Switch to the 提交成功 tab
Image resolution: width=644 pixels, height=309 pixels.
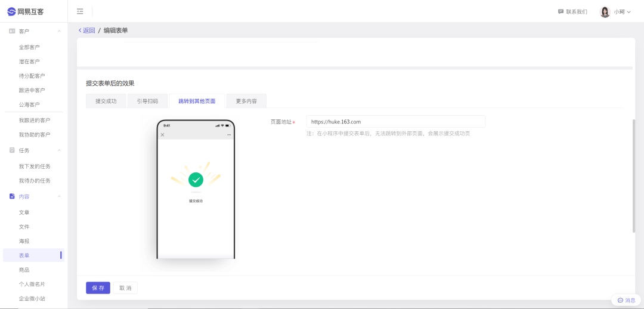pos(106,101)
